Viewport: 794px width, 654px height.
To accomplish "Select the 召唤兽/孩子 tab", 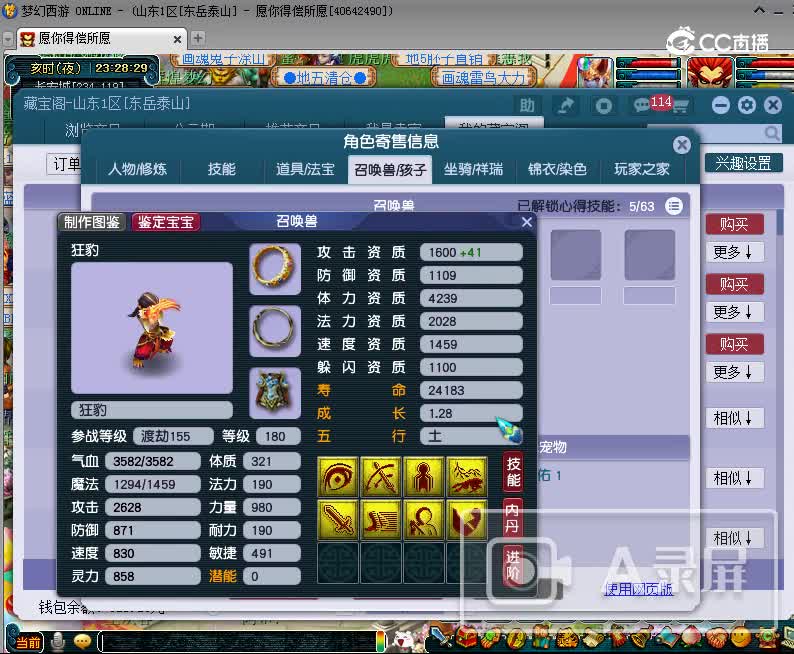I will click(x=390, y=169).
